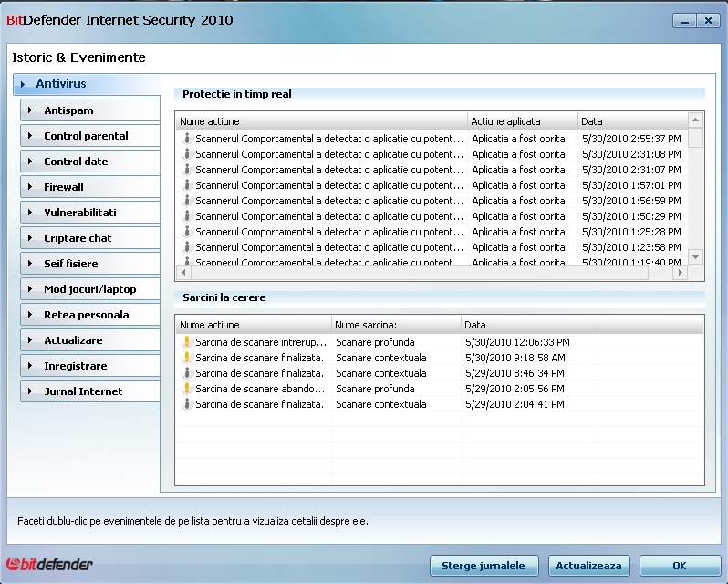Sort real-time list by Actiune aplicata header
728x584 pixels.
point(523,121)
